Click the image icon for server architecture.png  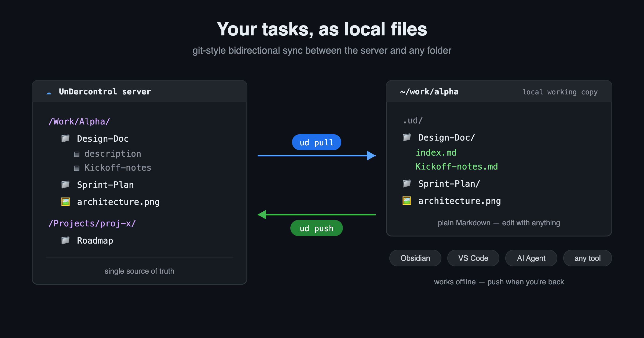pos(65,202)
